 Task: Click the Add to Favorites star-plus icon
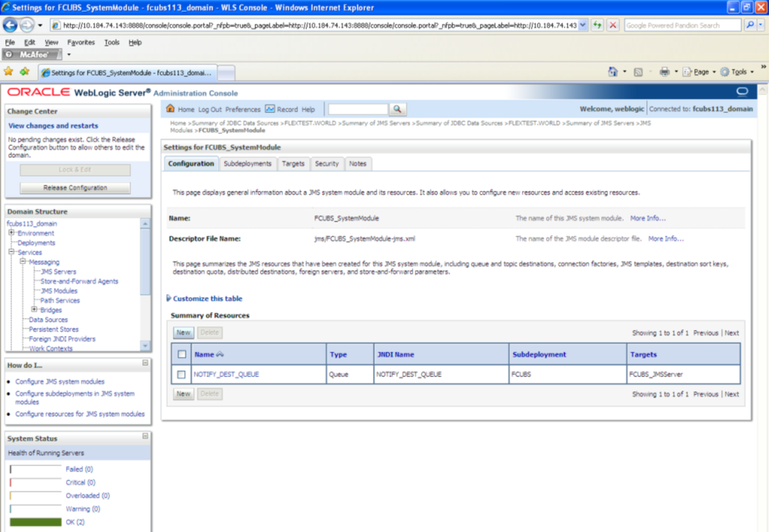25,72
